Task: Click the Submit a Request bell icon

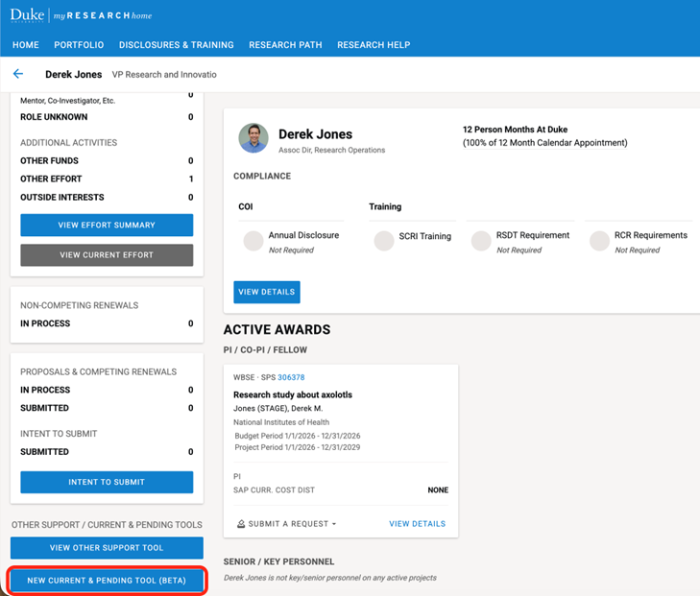Action: coord(242,524)
